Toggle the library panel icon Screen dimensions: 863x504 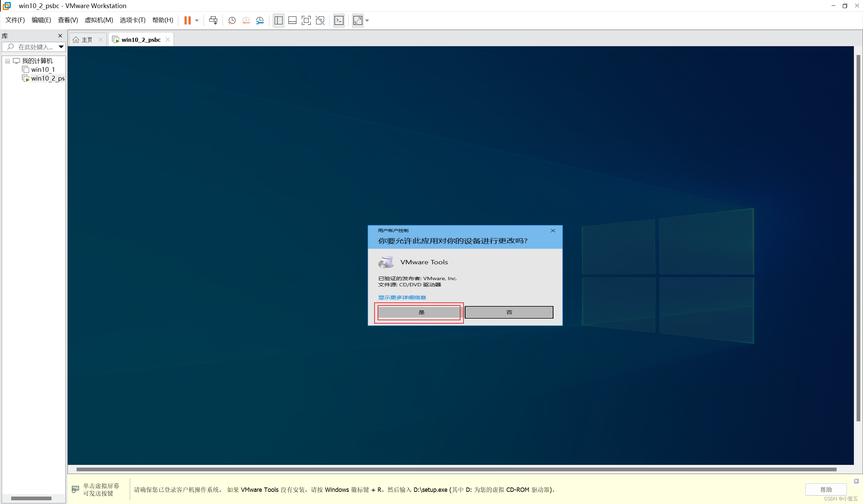(278, 21)
